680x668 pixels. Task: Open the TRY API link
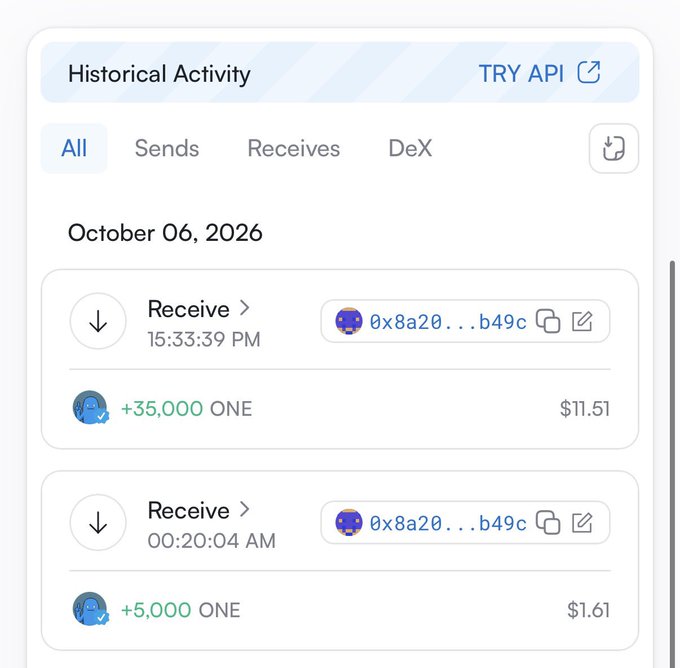[x=539, y=73]
